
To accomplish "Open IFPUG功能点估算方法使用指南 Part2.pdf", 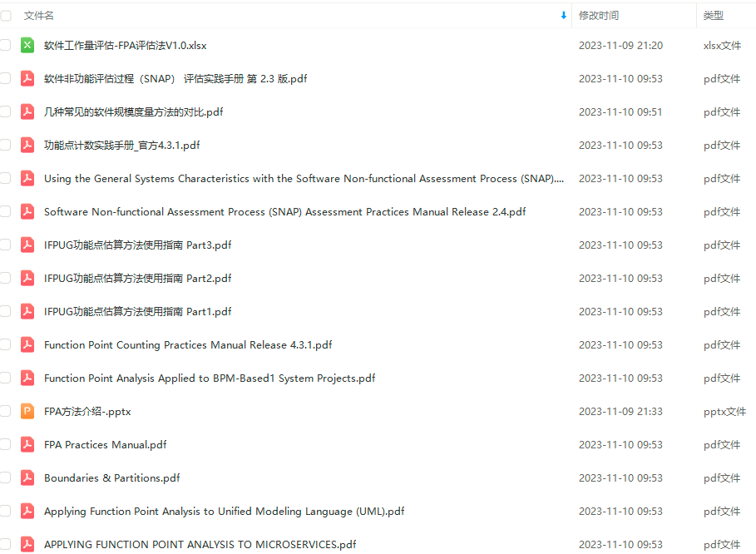I will pos(137,278).
